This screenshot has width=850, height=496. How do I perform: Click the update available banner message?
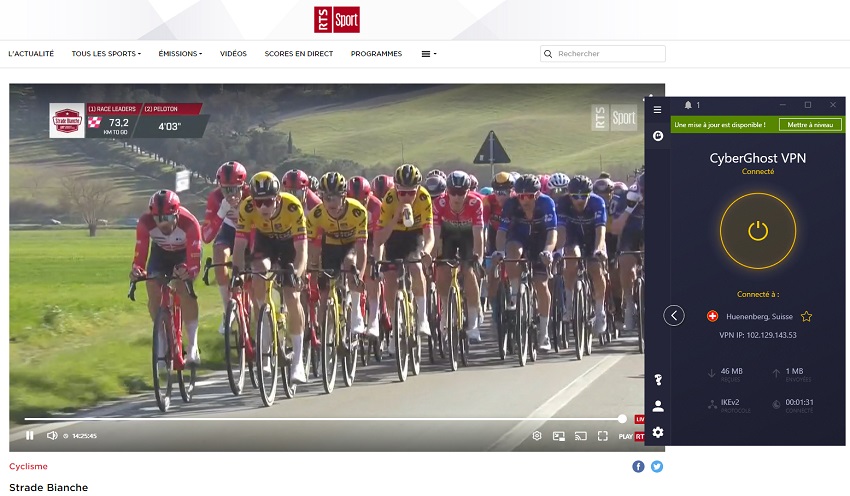[x=720, y=125]
